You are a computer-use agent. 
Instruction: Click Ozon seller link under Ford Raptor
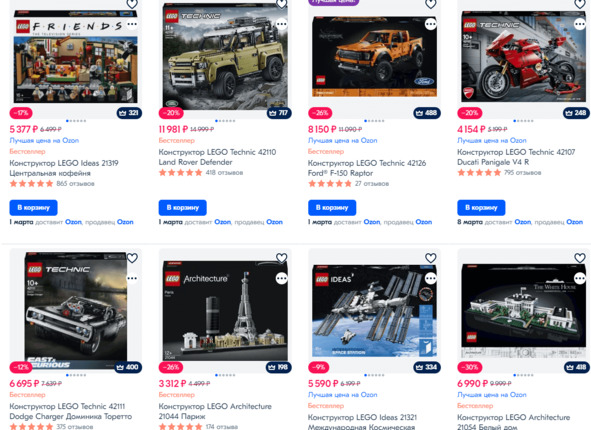pyautogui.click(x=424, y=222)
